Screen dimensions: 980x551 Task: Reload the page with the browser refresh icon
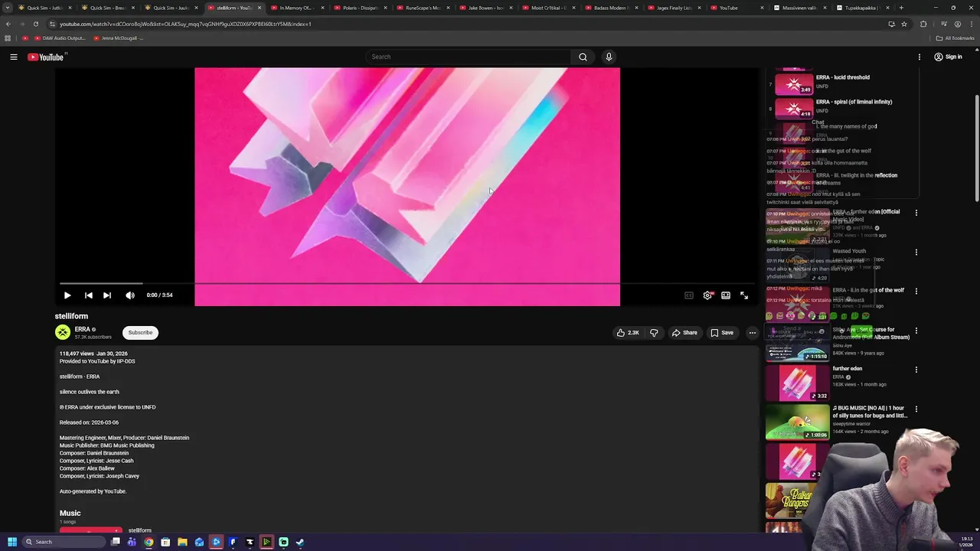tap(36, 24)
